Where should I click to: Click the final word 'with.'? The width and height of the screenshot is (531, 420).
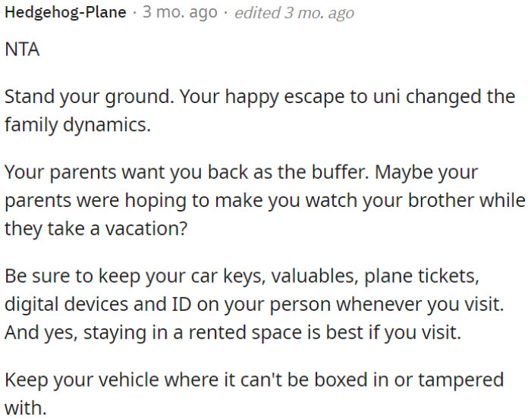(x=25, y=407)
